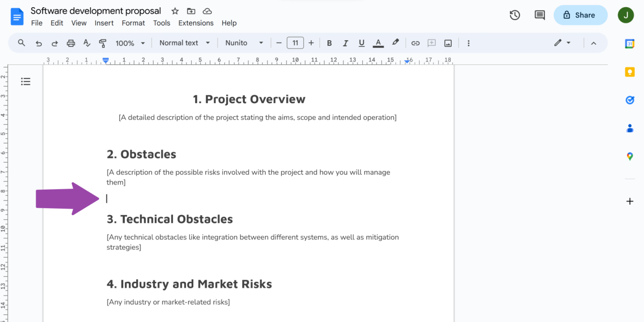Star this document

(175, 11)
